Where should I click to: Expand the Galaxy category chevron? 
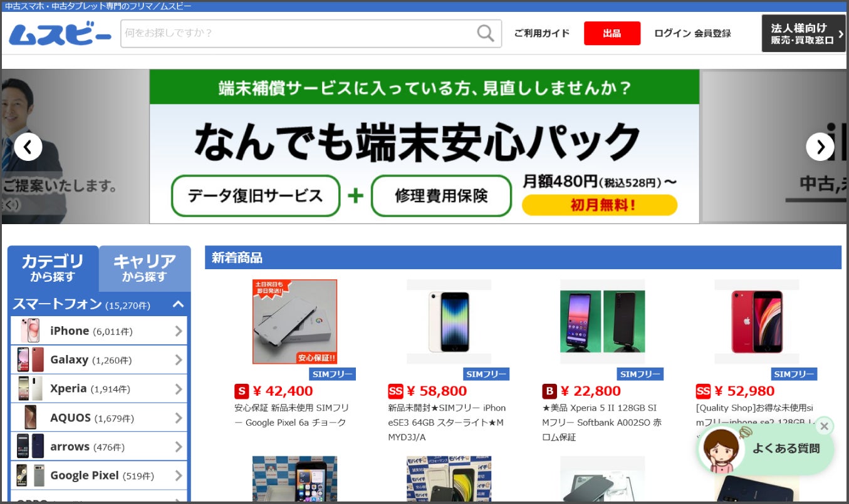[x=179, y=360]
